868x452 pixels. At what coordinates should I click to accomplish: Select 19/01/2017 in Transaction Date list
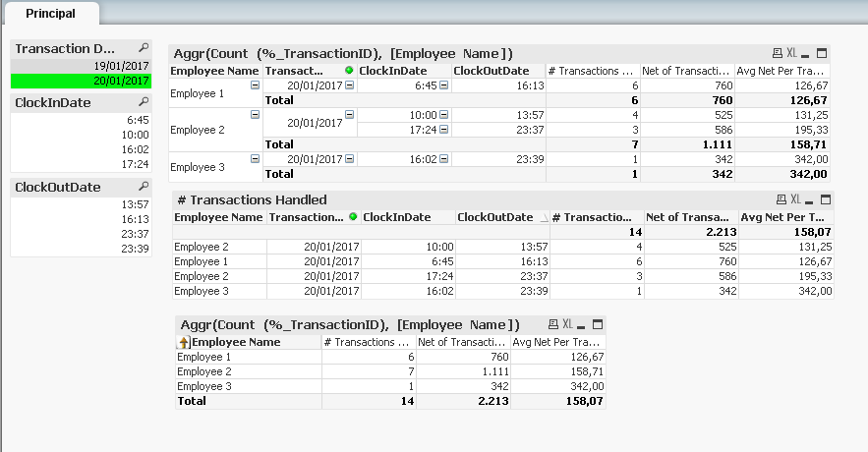[x=81, y=66]
